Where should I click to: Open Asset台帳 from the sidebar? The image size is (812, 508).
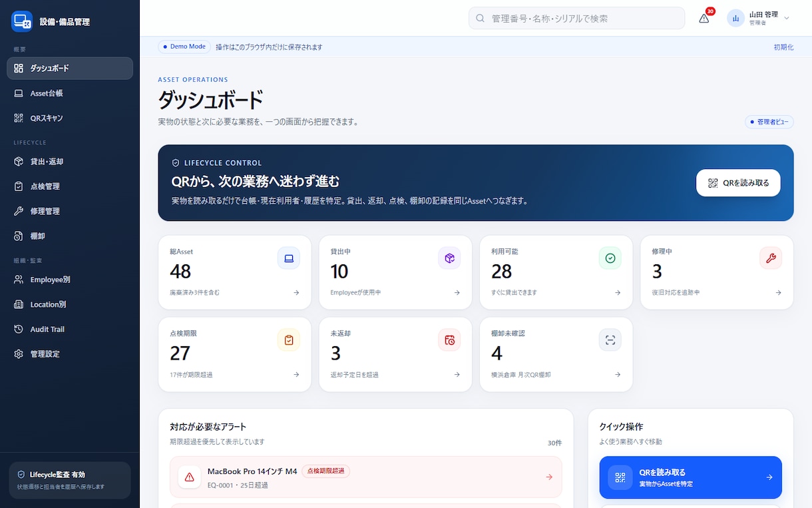coord(70,93)
